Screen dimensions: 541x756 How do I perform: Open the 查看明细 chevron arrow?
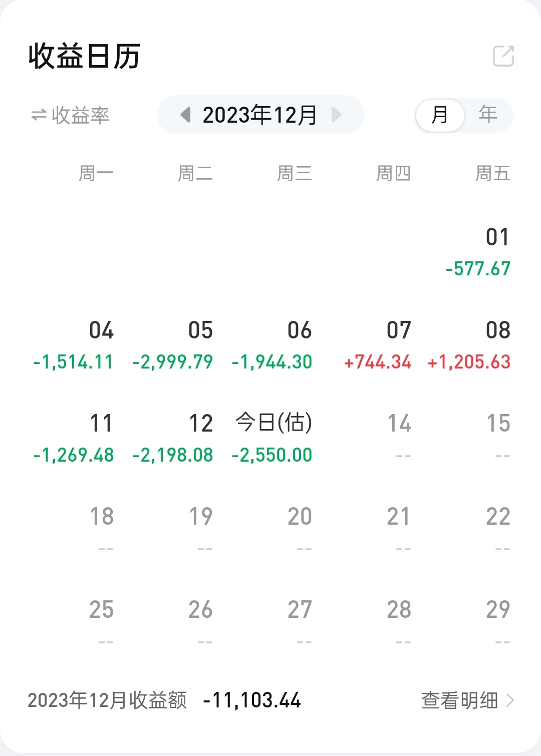click(510, 700)
